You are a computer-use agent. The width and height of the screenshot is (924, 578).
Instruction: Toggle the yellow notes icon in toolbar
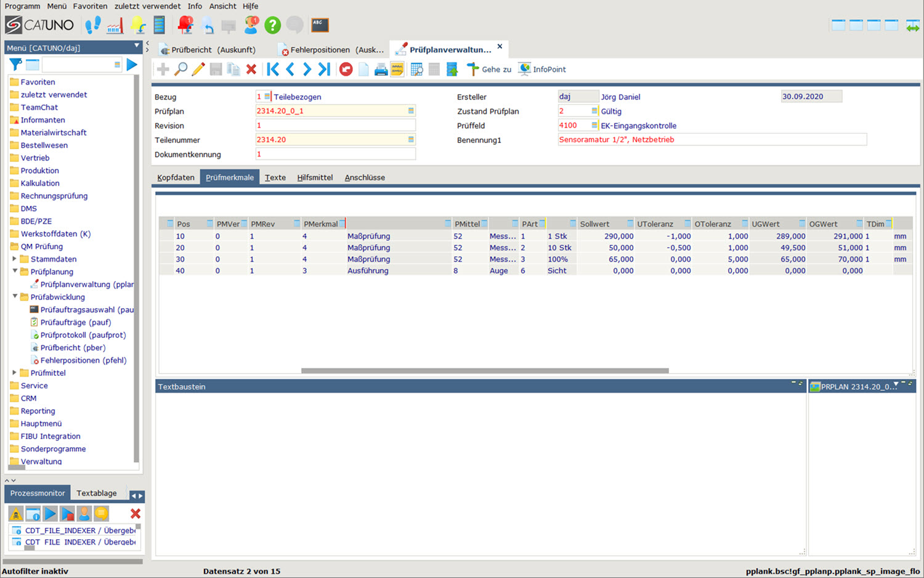[x=397, y=69]
